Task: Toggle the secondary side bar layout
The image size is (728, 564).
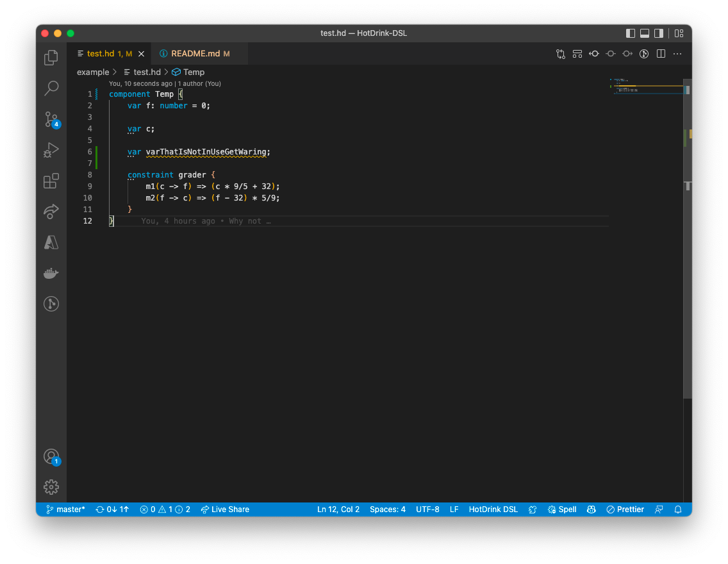Action: (658, 33)
